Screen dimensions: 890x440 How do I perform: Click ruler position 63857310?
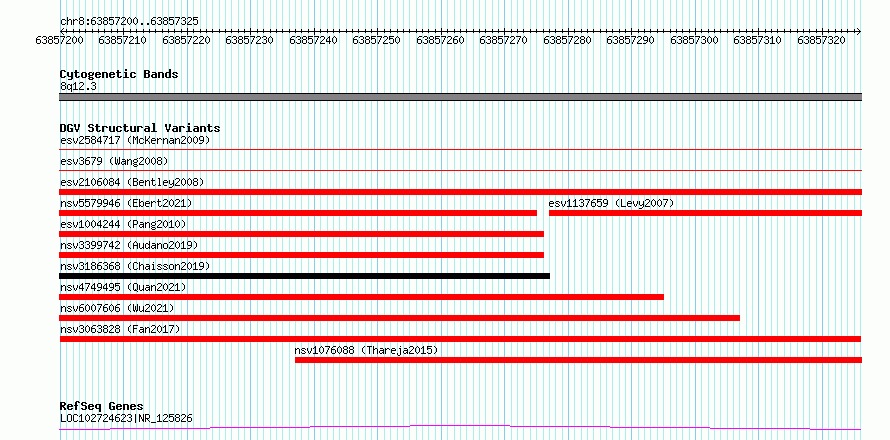click(x=758, y=40)
